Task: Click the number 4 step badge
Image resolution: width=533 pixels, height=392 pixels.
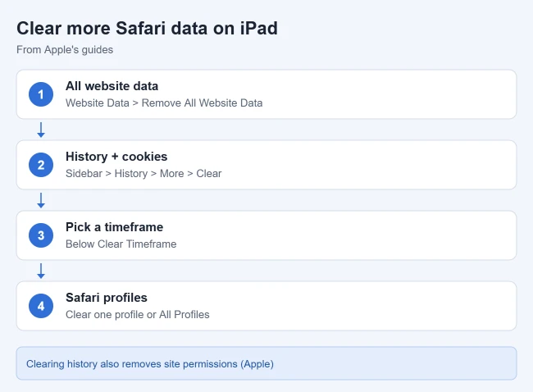Action: pos(41,306)
